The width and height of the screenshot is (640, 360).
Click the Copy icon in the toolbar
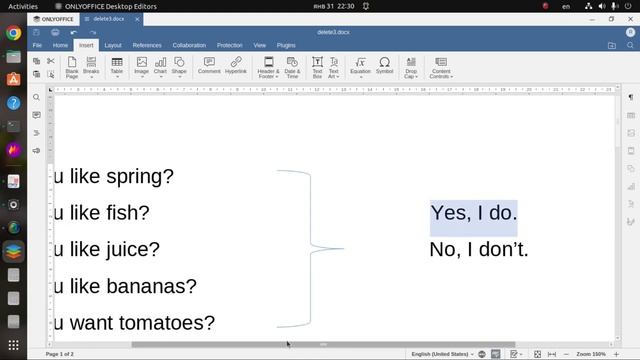click(36, 61)
